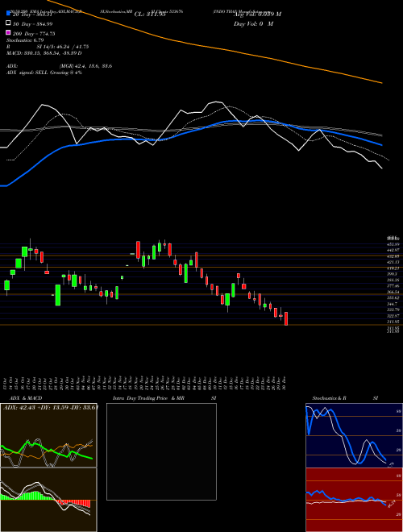
Task: Click the 'Intra Day Trading Price & MR' title
Action: pos(148,398)
